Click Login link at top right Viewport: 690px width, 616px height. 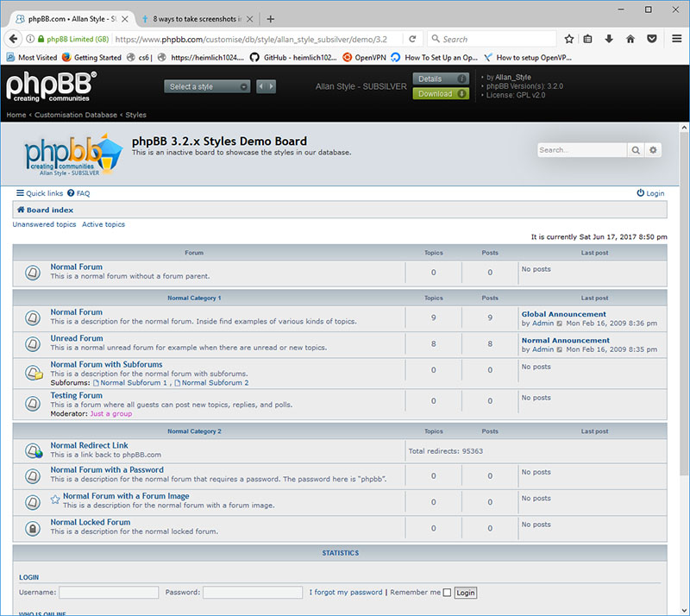click(650, 193)
